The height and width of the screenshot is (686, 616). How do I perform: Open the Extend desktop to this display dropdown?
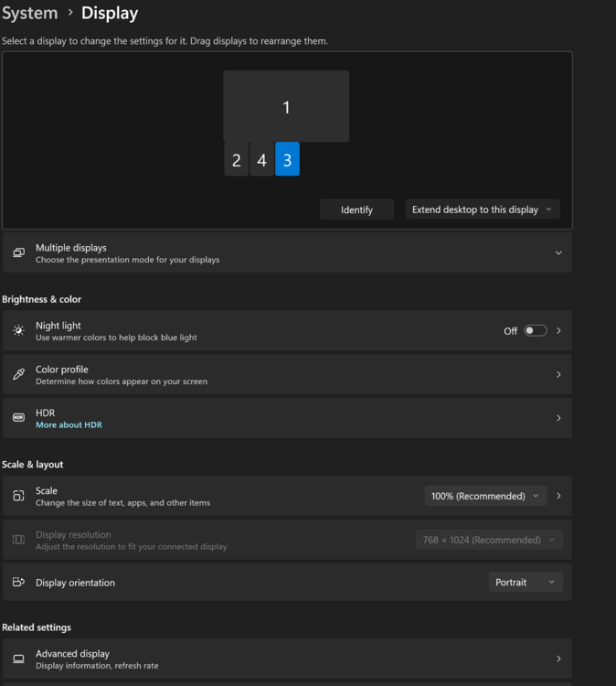click(x=483, y=209)
